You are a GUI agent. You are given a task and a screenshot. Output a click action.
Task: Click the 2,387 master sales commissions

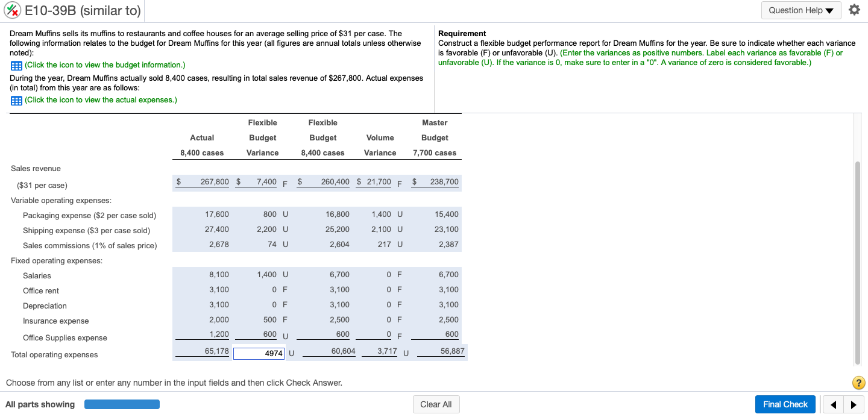point(448,245)
